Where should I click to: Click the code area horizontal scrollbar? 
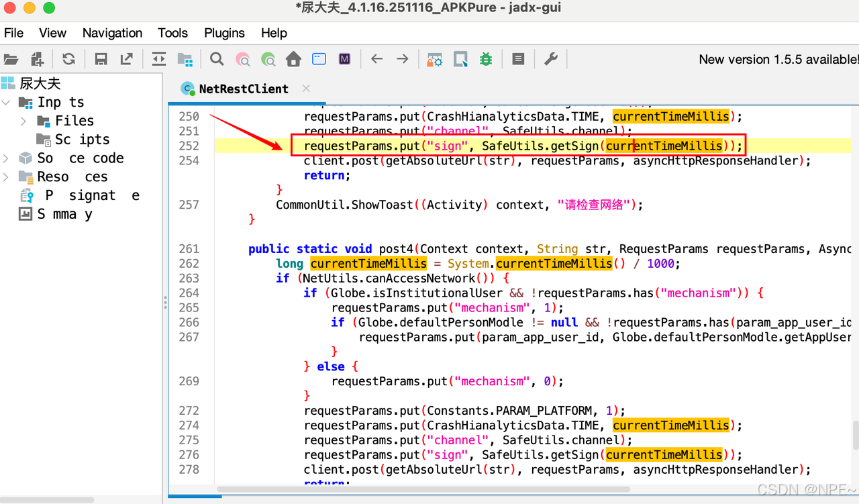[x=423, y=489]
